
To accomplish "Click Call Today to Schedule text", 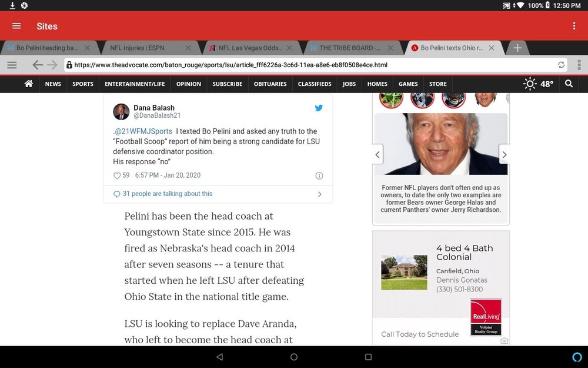I will [420, 334].
